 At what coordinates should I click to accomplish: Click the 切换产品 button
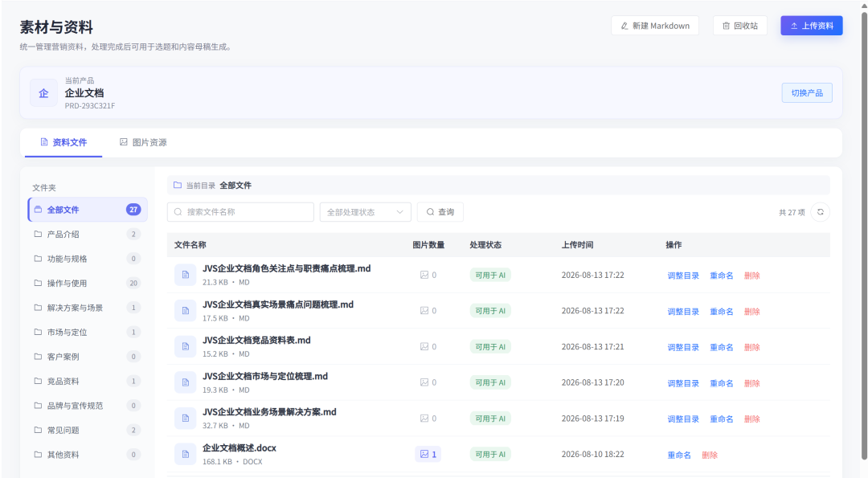[807, 93]
